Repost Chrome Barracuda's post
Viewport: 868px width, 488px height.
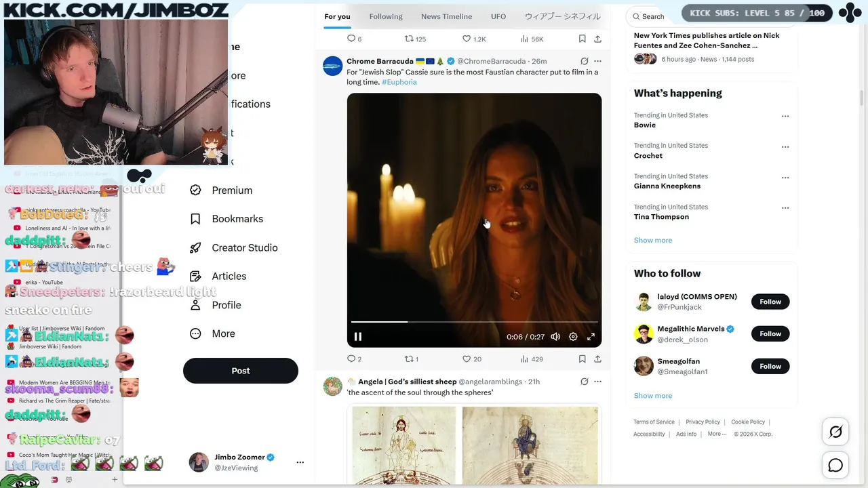tap(412, 359)
